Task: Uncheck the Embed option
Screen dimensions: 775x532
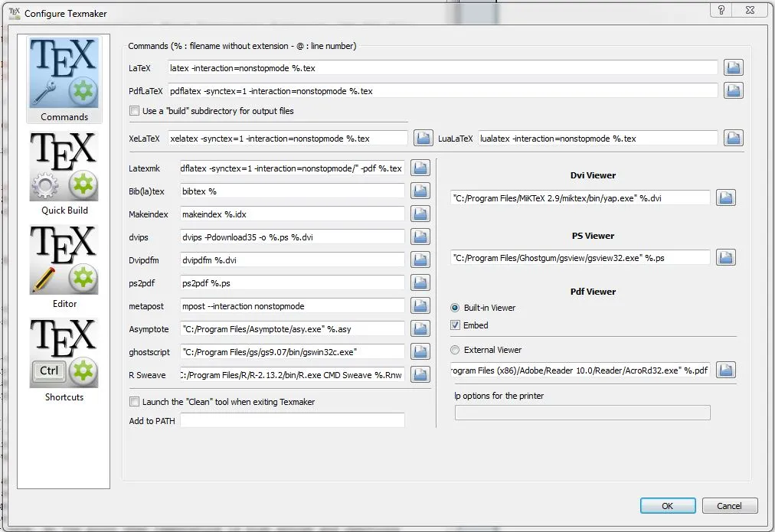Action: (455, 325)
